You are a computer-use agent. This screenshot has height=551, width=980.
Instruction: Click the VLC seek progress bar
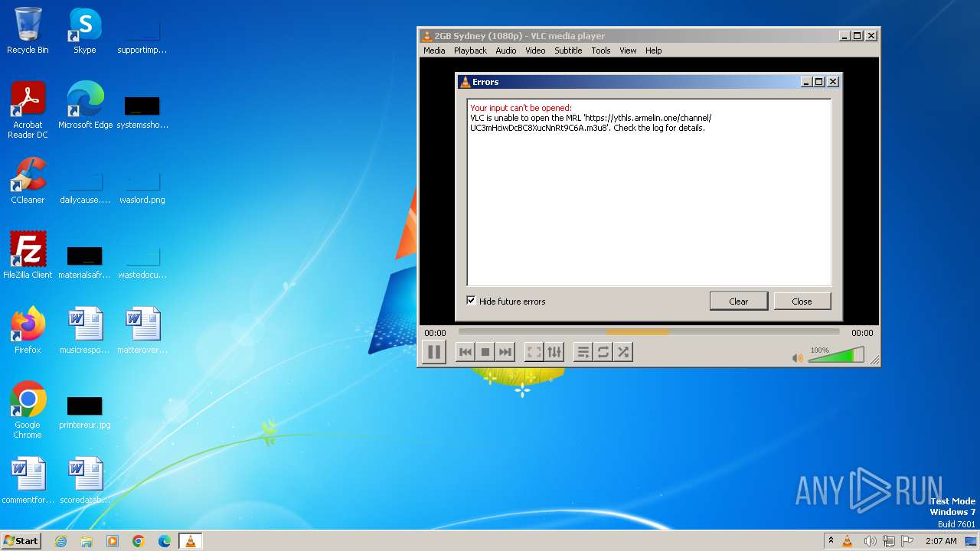click(648, 332)
